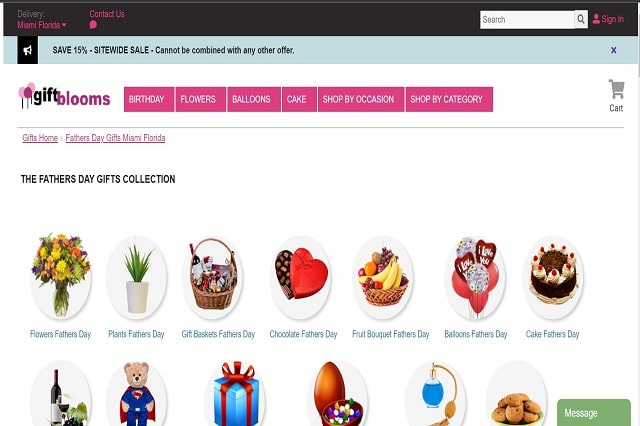Image resolution: width=640 pixels, height=426 pixels.
Task: Click the Contact Us chat bubble icon
Action: pyautogui.click(x=93, y=25)
